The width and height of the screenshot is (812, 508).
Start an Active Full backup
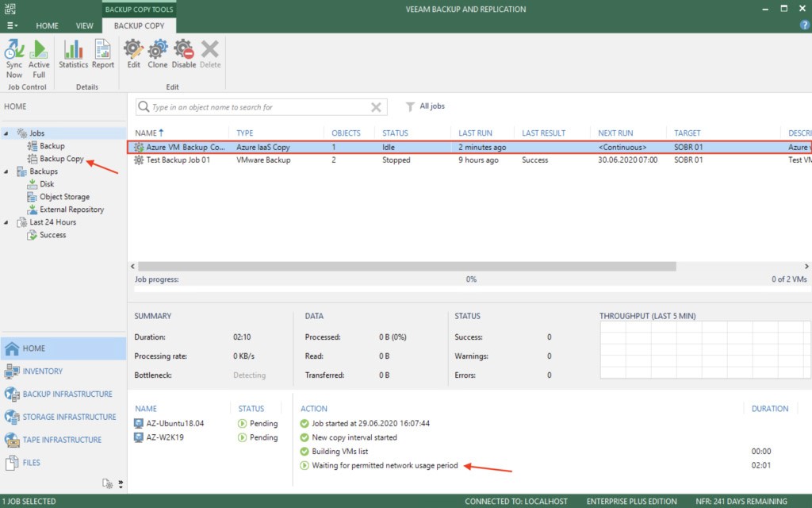pos(39,58)
